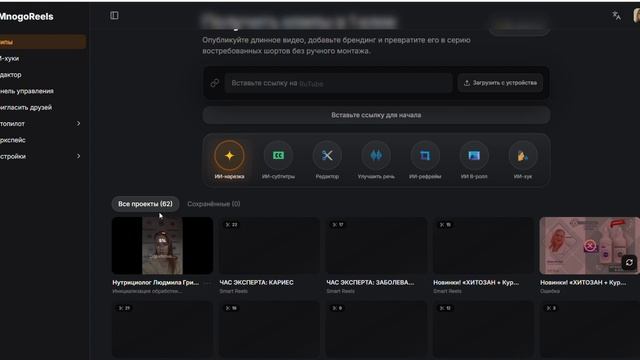This screenshot has height=360, width=640.
Task: Open more options beside Нутрициолог Людмила project
Action: (x=207, y=282)
